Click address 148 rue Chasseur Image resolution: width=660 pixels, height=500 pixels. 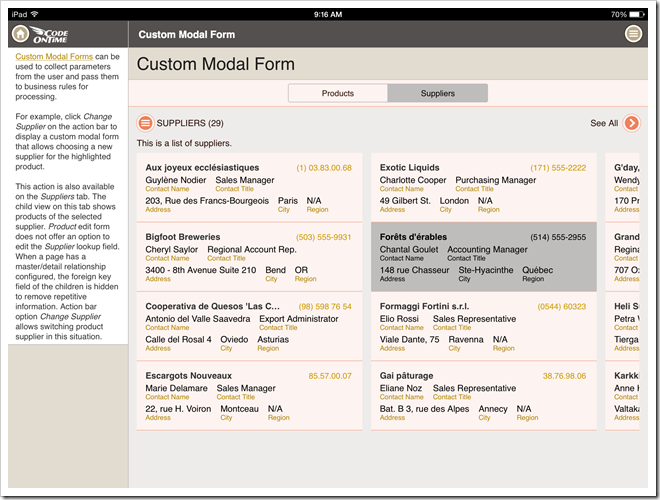pos(414,270)
